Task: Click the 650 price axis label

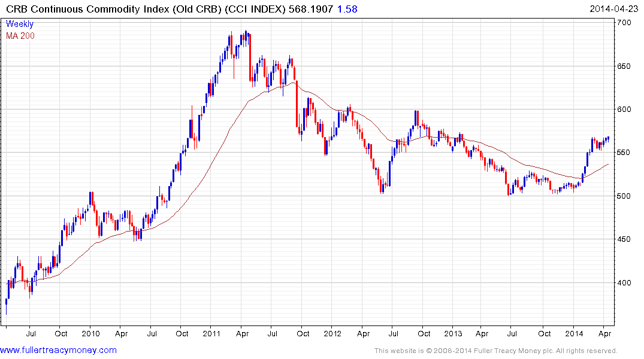Action: pyautogui.click(x=624, y=66)
